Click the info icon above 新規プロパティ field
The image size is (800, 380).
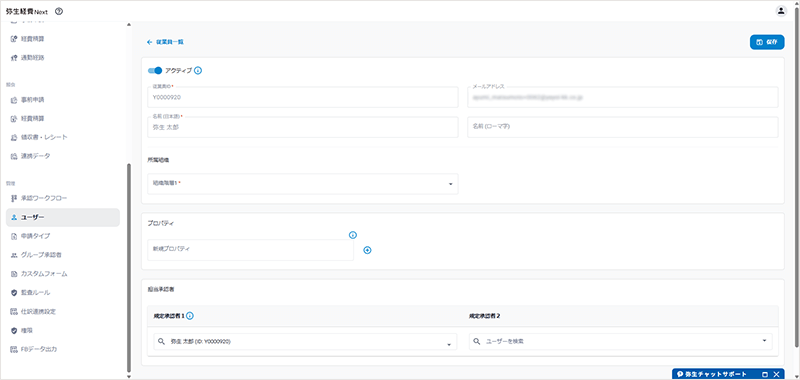pos(352,235)
